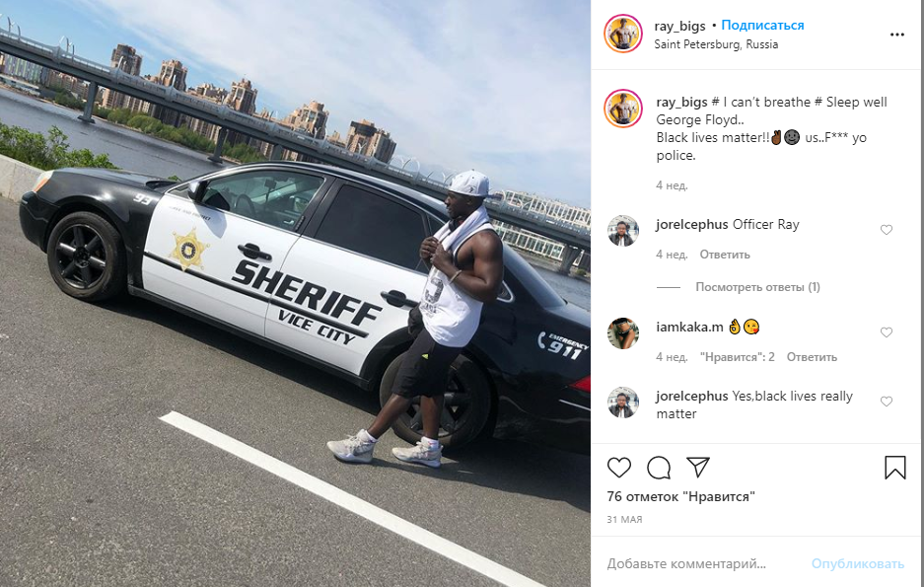Open ray_bigs profile avatar in header
This screenshot has height=587, width=924.
click(623, 34)
